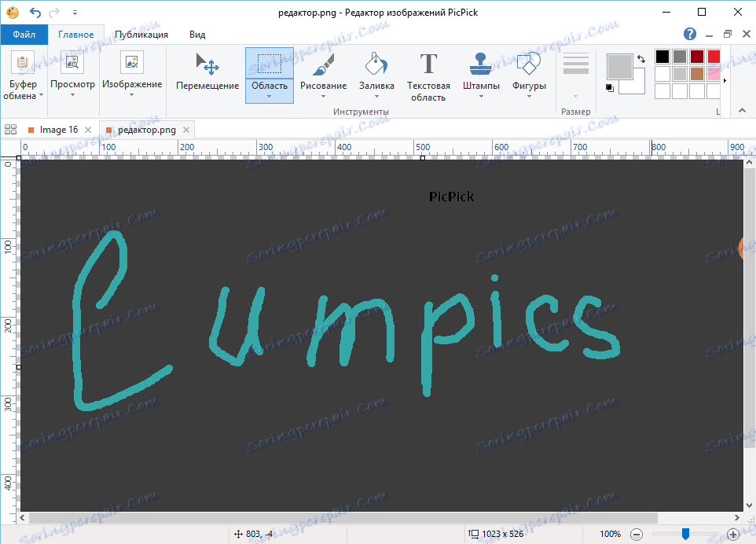Expand the Фигуры dropdown arrow
756x544 pixels.
click(x=529, y=97)
